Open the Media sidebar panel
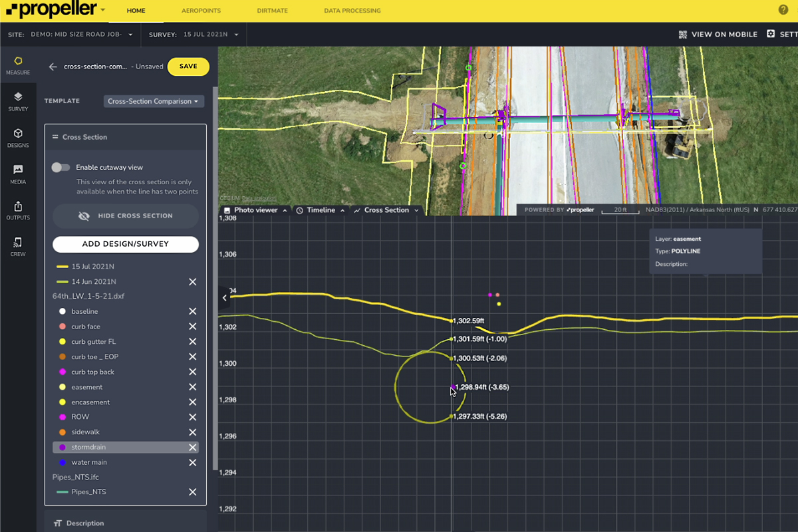 pos(18,174)
